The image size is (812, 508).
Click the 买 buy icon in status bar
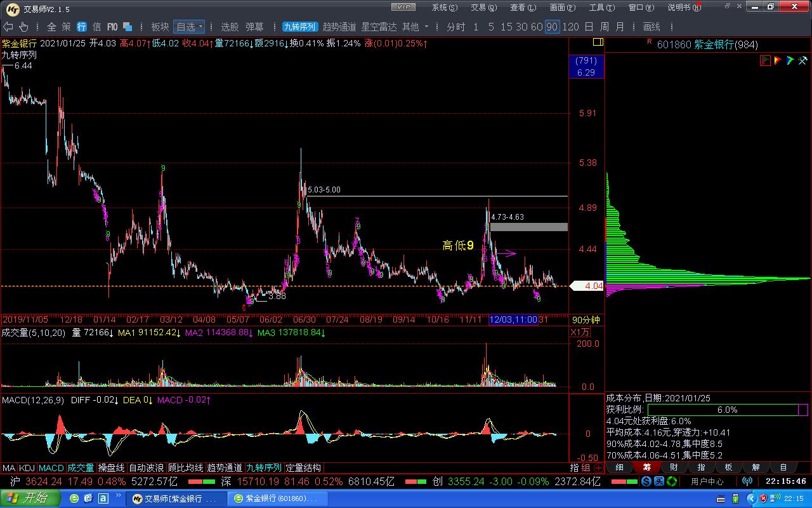(x=658, y=481)
